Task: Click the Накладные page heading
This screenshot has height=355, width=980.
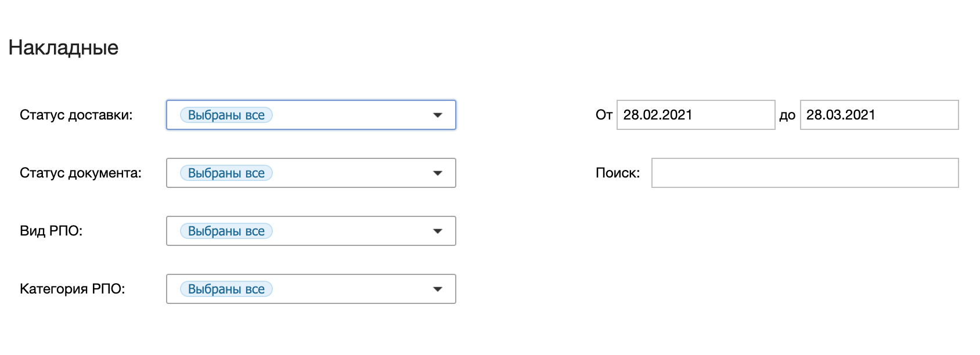Action: 63,48
